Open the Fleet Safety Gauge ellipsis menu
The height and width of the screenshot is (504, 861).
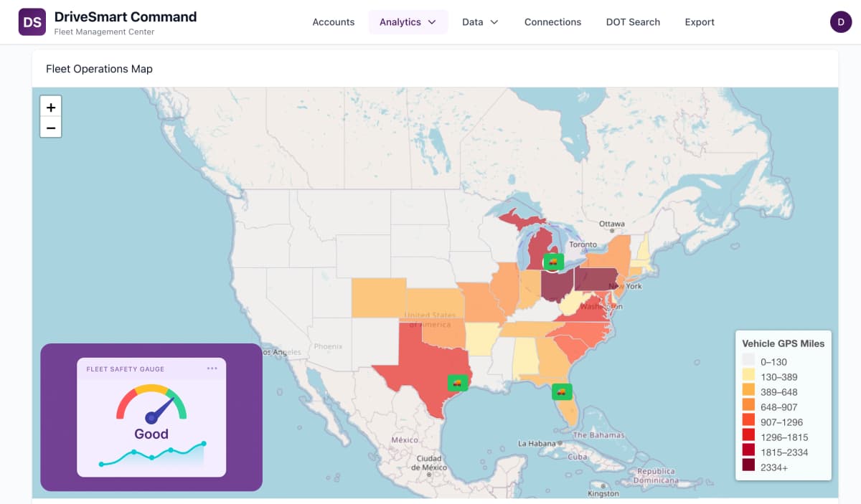pyautogui.click(x=212, y=368)
